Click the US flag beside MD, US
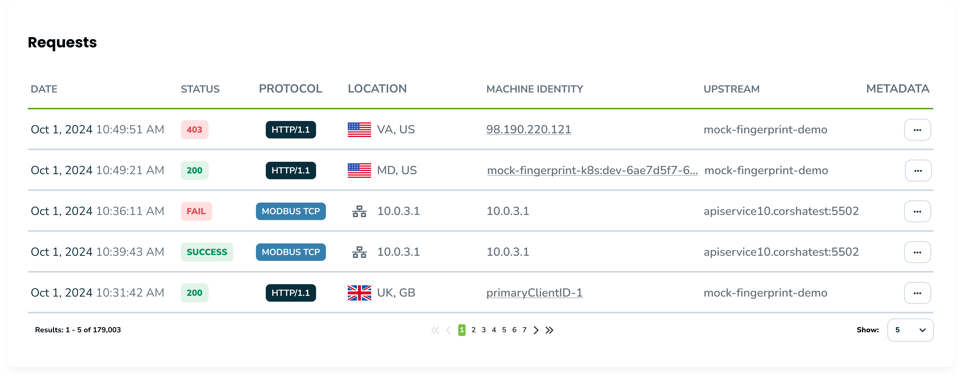961x376 pixels. 359,171
